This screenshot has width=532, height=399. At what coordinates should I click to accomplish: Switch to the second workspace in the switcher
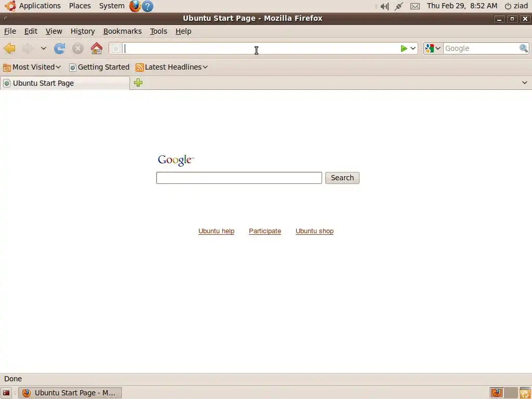(511, 393)
